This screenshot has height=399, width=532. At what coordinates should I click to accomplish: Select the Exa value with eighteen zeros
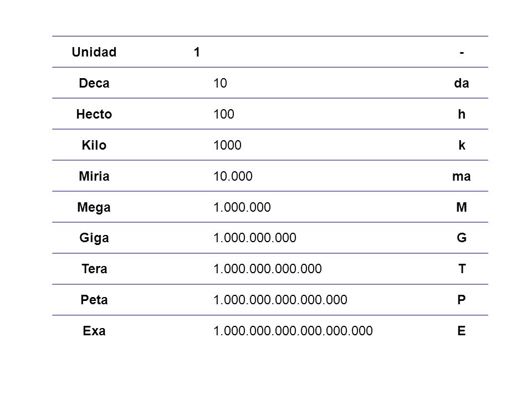coord(293,331)
